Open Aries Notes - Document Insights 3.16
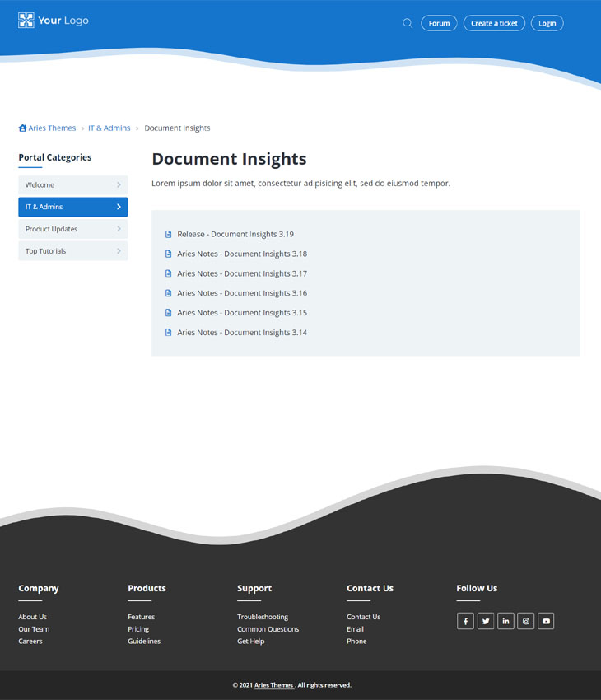Viewport: 601px width, 700px height. click(241, 293)
